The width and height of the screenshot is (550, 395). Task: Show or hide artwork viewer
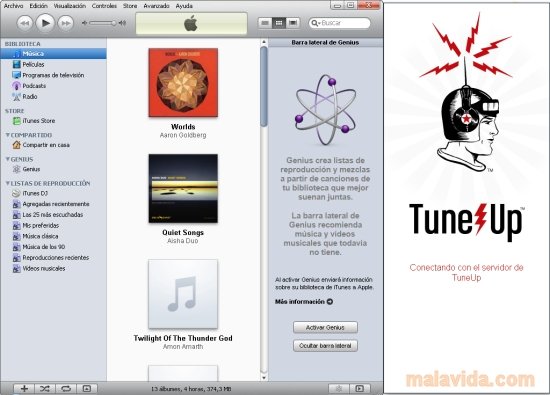(x=86, y=388)
